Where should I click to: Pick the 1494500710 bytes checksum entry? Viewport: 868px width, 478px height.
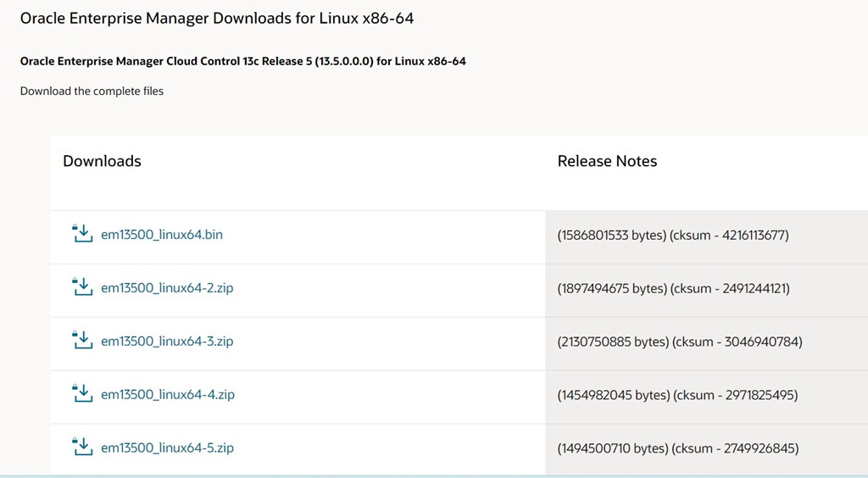pyautogui.click(x=677, y=448)
